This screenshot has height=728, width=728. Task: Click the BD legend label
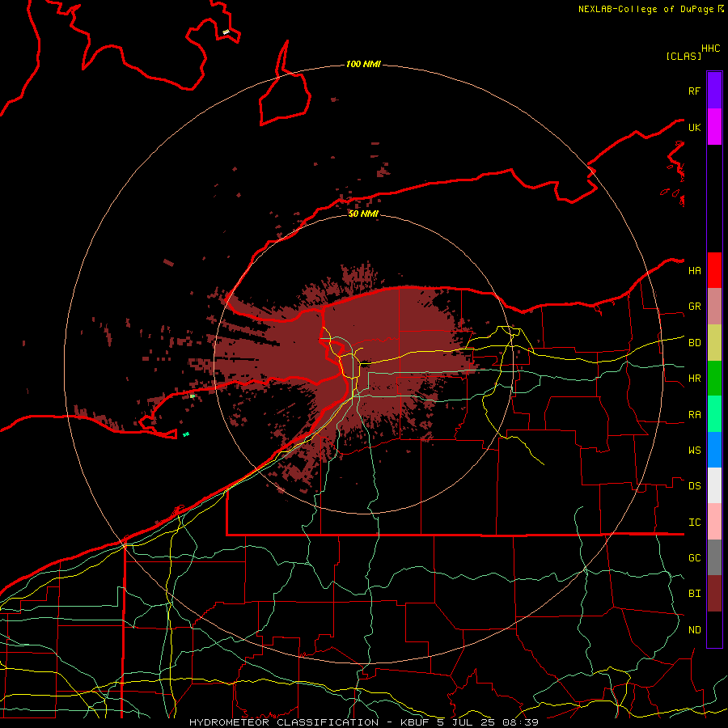(x=694, y=343)
